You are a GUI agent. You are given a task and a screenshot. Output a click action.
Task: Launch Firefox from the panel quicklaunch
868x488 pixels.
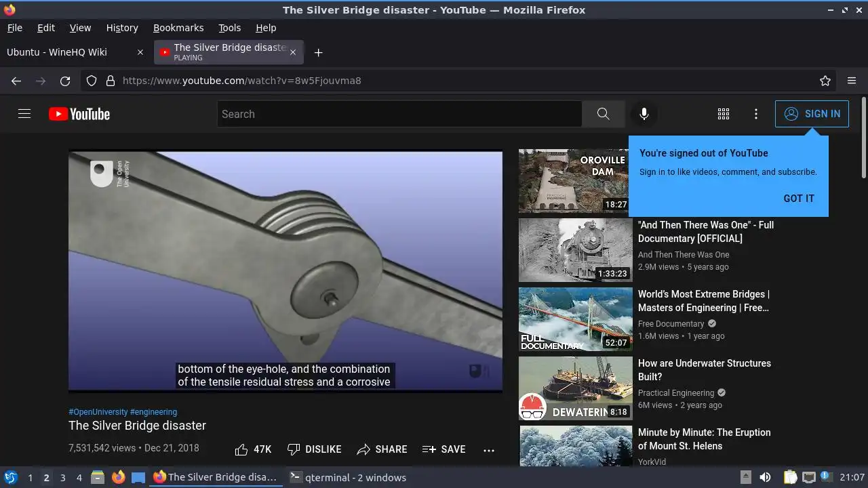(x=118, y=477)
